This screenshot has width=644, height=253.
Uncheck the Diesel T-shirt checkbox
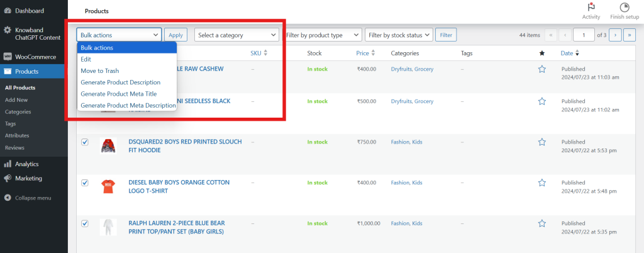85,183
